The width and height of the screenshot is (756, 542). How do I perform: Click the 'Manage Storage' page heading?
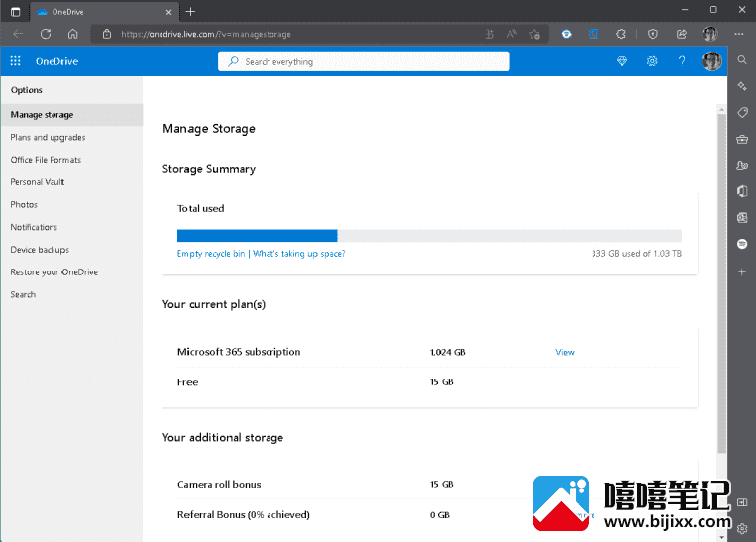click(209, 128)
